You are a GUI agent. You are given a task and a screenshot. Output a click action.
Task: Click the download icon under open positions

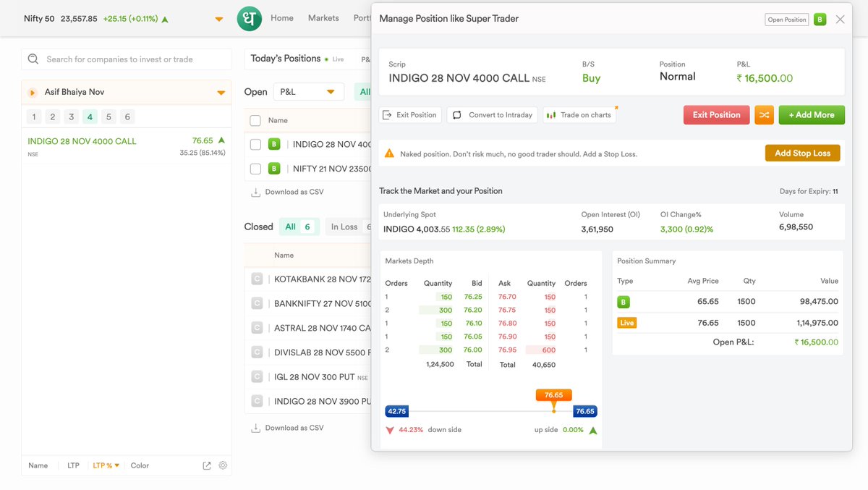255,192
